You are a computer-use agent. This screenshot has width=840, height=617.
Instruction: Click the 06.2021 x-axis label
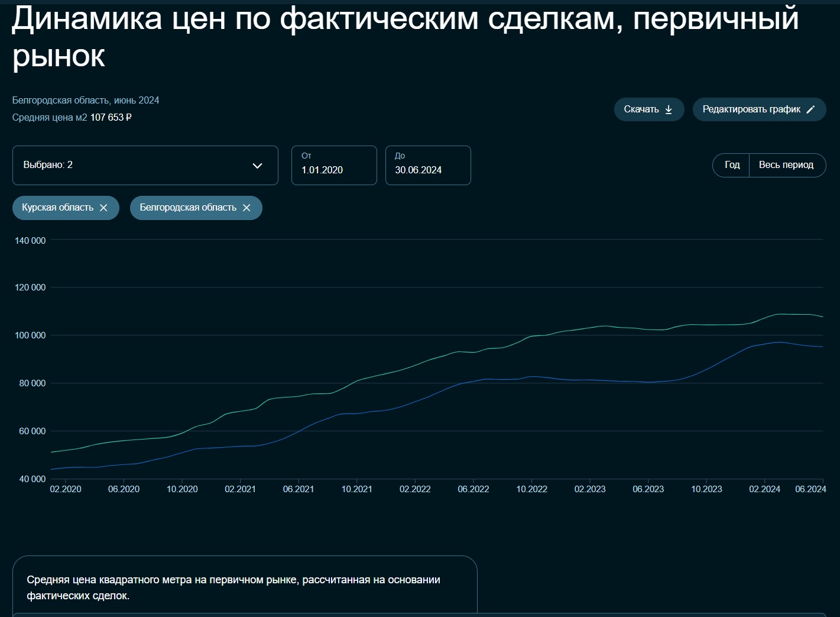299,489
